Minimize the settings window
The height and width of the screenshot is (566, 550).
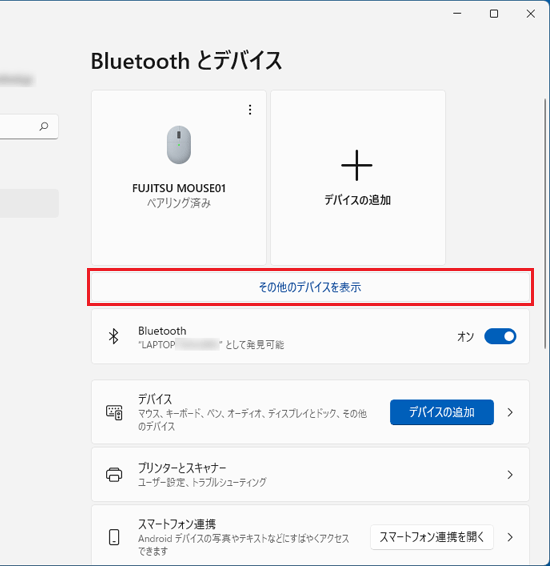[457, 14]
